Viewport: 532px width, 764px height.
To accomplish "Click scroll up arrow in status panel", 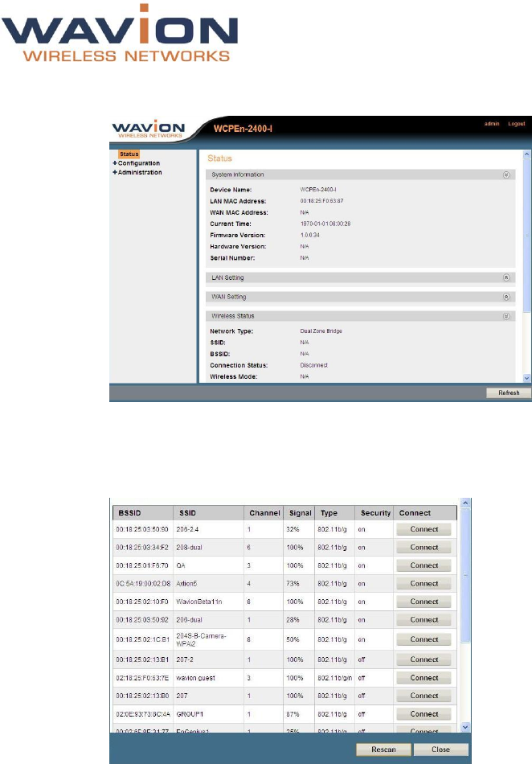I will click(x=526, y=154).
